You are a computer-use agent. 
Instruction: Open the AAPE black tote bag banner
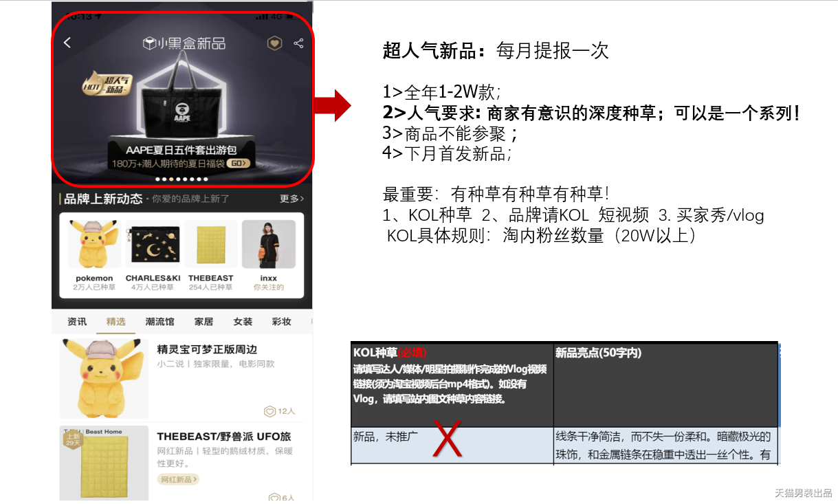click(x=181, y=96)
